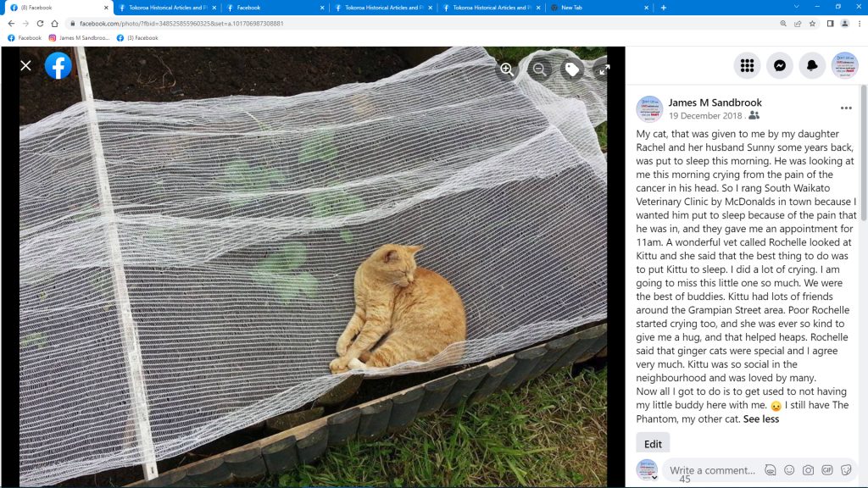Go to Facebook home via logo
Image resolution: width=868 pixels, height=488 pixels.
[58, 65]
